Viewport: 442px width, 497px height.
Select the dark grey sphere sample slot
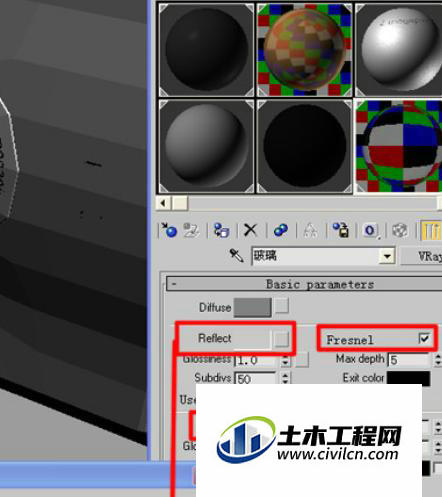coord(206,50)
